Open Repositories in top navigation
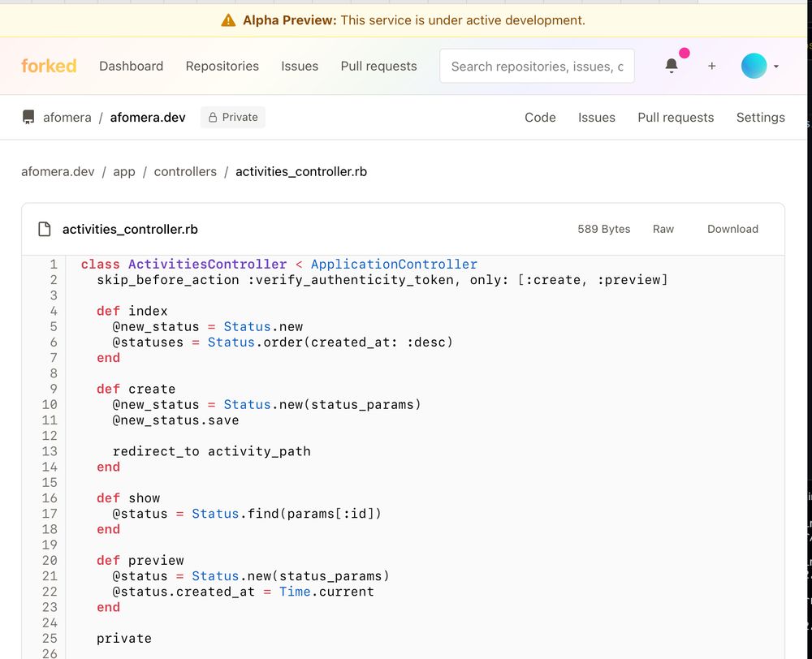The image size is (812, 659). pyautogui.click(x=222, y=67)
